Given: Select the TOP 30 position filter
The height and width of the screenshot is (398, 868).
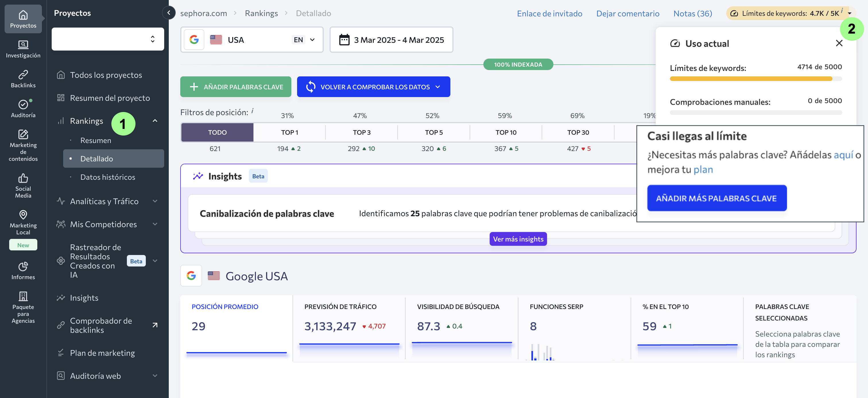Looking at the screenshot, I should point(578,132).
